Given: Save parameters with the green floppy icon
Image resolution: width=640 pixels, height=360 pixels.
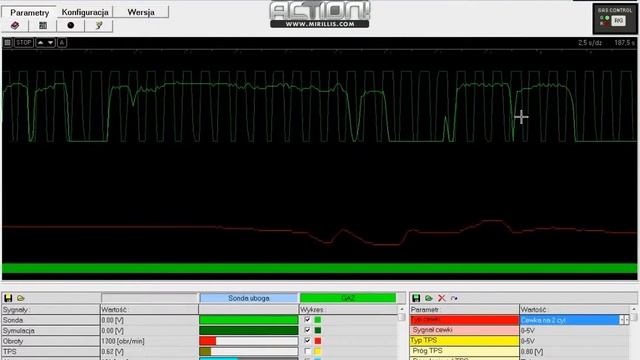Looking at the screenshot, I should (416, 298).
